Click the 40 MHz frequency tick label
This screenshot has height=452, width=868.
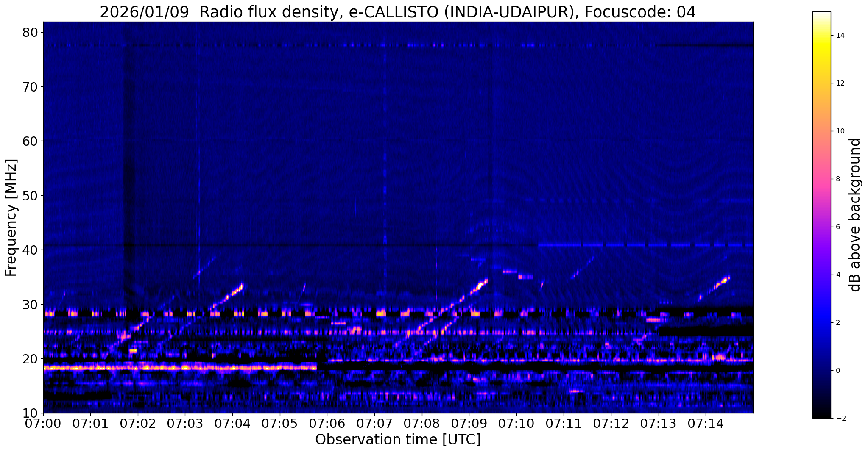(30, 250)
